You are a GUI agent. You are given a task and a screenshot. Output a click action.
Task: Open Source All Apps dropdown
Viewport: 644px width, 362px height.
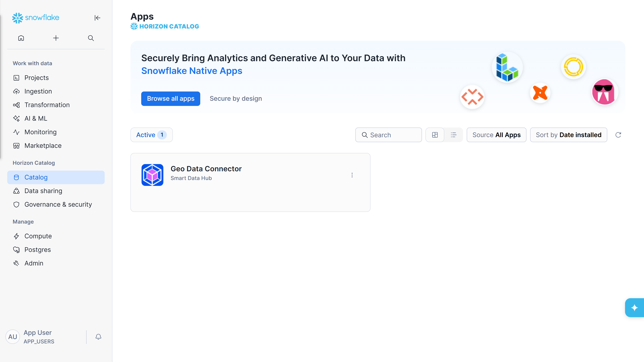click(496, 135)
